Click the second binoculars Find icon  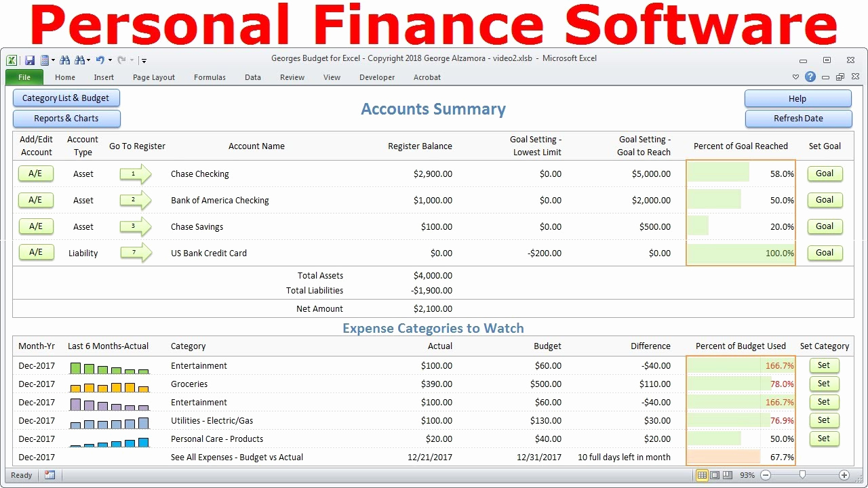pyautogui.click(x=80, y=60)
